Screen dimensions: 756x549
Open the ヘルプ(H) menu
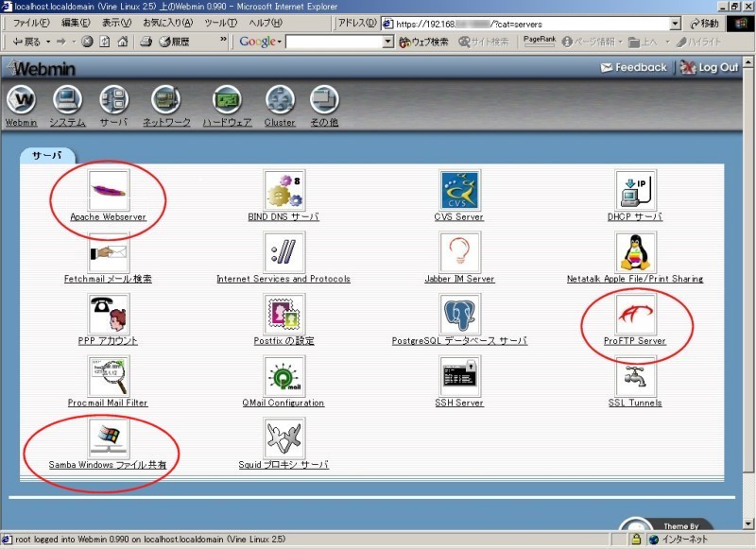[x=266, y=23]
